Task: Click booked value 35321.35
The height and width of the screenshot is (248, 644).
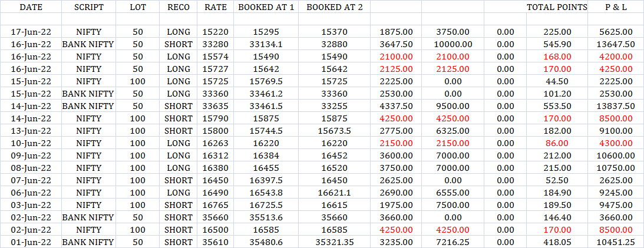Action: coord(334,242)
